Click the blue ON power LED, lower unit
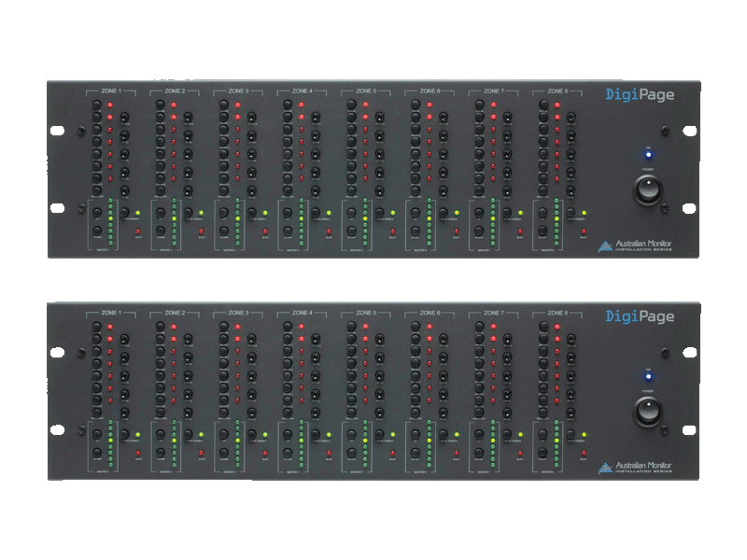Image resolution: width=747 pixels, height=560 pixels. (x=648, y=376)
